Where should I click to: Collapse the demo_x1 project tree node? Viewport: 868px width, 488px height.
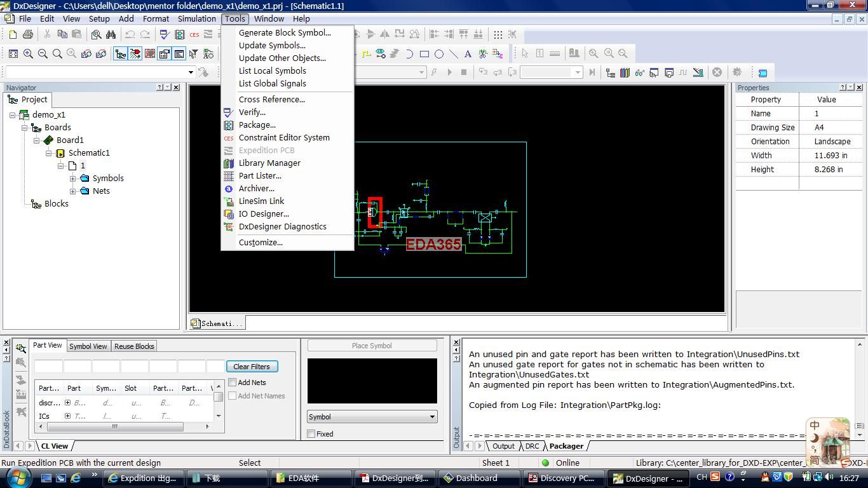coord(12,115)
